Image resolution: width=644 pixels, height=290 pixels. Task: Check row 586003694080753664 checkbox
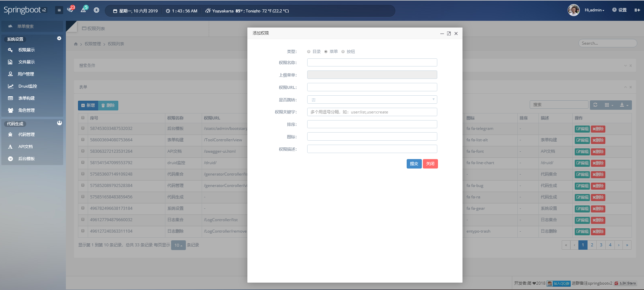pyautogui.click(x=83, y=140)
